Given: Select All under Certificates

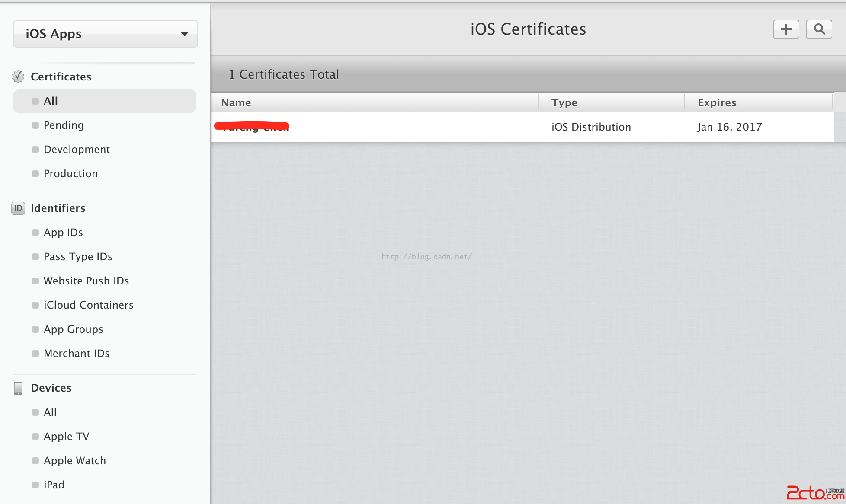Looking at the screenshot, I should [51, 101].
